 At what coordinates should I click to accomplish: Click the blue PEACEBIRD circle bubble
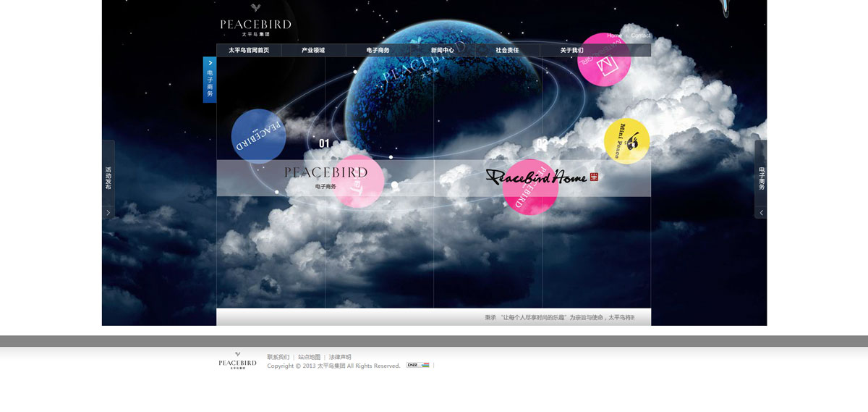[258, 135]
